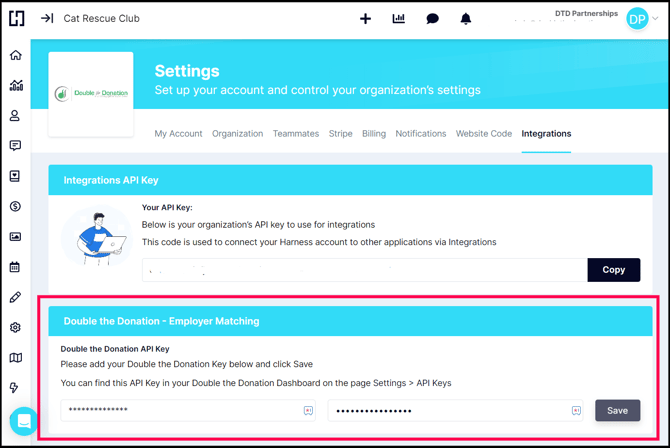Save the Double the Donation keys

tap(617, 411)
